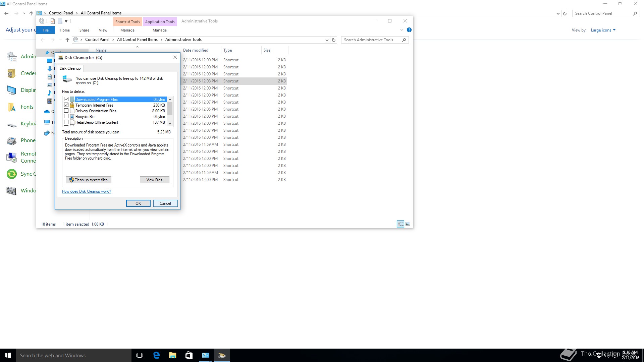The width and height of the screenshot is (644, 362).
Task: Confirm Disk Cleanup with OK
Action: coord(138,203)
